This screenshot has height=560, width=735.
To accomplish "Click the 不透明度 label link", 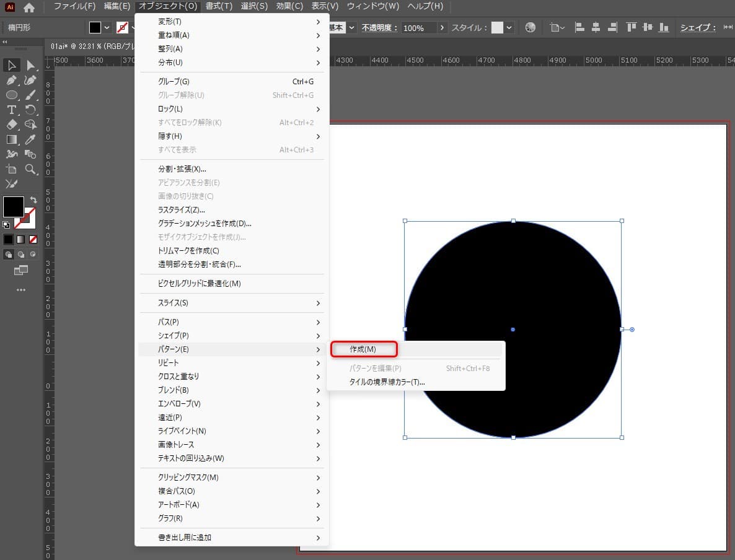I will tap(380, 28).
